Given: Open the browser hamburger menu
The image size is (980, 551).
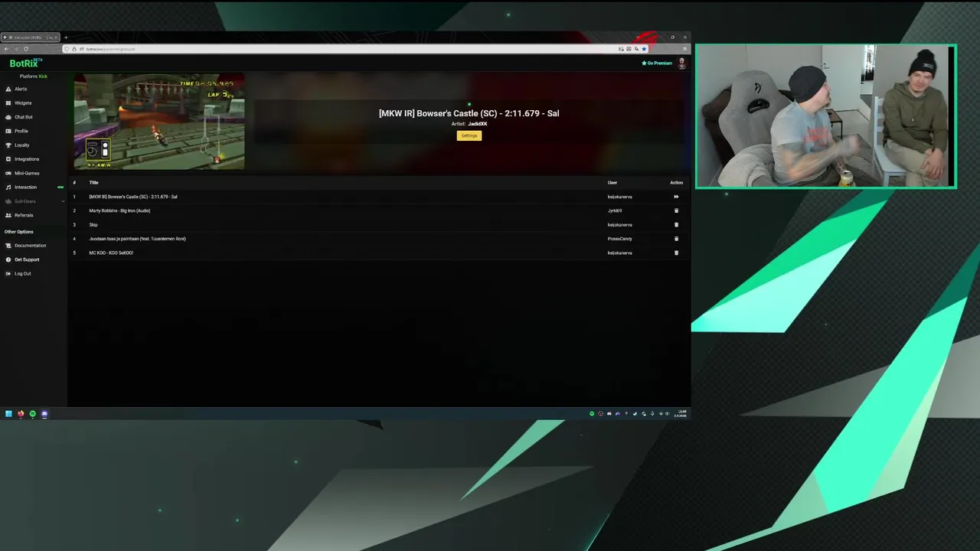Looking at the screenshot, I should (x=684, y=49).
